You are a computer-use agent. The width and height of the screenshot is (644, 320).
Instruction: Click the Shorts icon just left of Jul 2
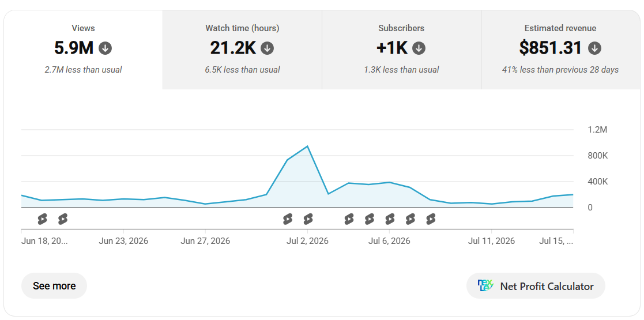[288, 219]
